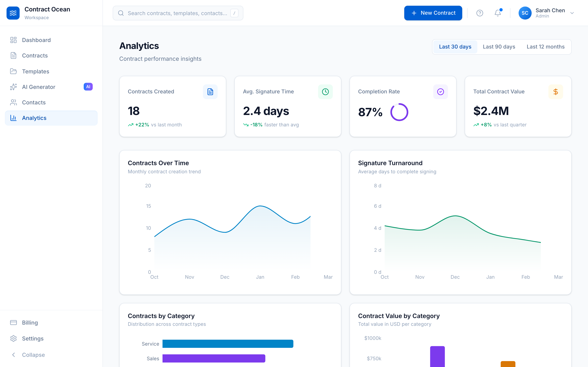Switch to the Analytics section

[x=34, y=118]
